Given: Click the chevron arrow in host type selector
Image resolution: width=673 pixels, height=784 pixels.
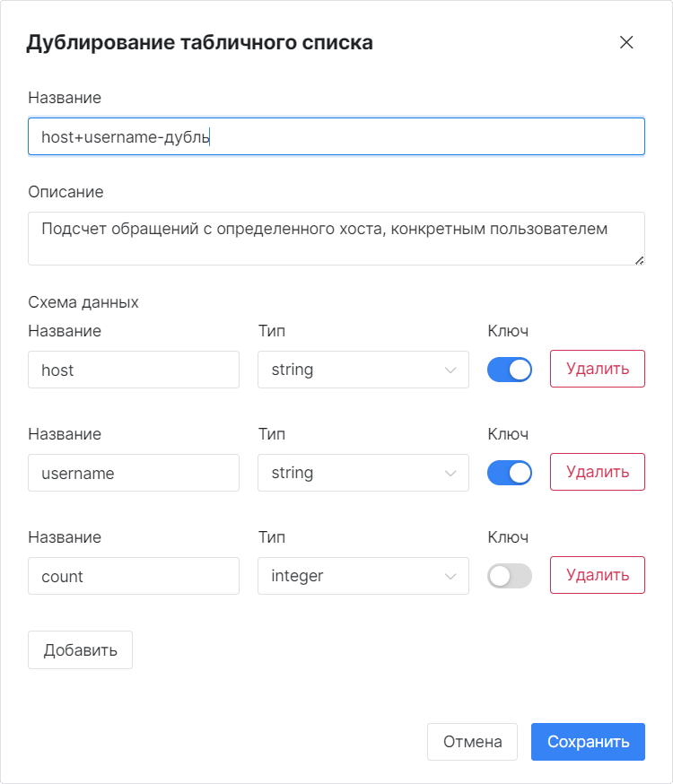Looking at the screenshot, I should coord(450,370).
